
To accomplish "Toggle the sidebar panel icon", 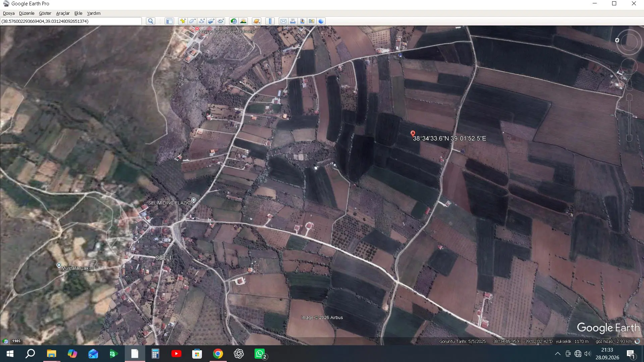I will [169, 21].
